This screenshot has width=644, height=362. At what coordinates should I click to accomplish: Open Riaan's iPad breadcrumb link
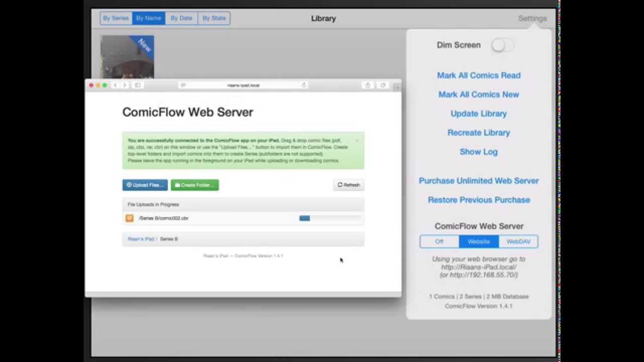[141, 239]
